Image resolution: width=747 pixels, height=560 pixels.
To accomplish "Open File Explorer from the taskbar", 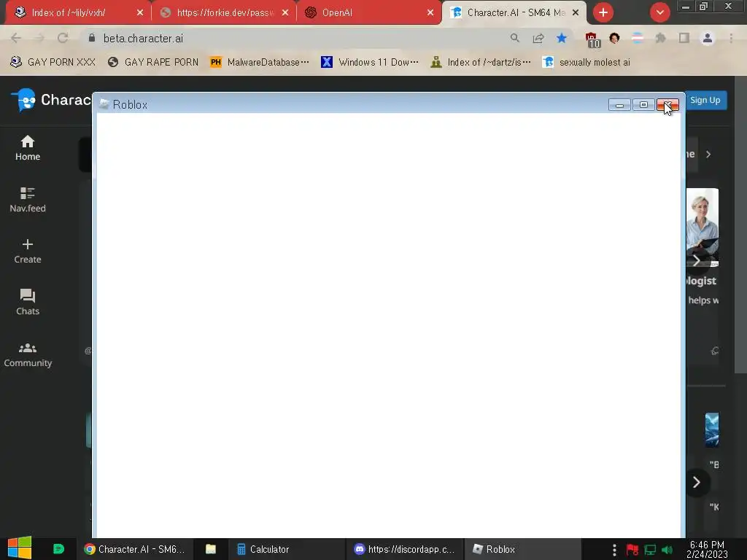I will 211,549.
